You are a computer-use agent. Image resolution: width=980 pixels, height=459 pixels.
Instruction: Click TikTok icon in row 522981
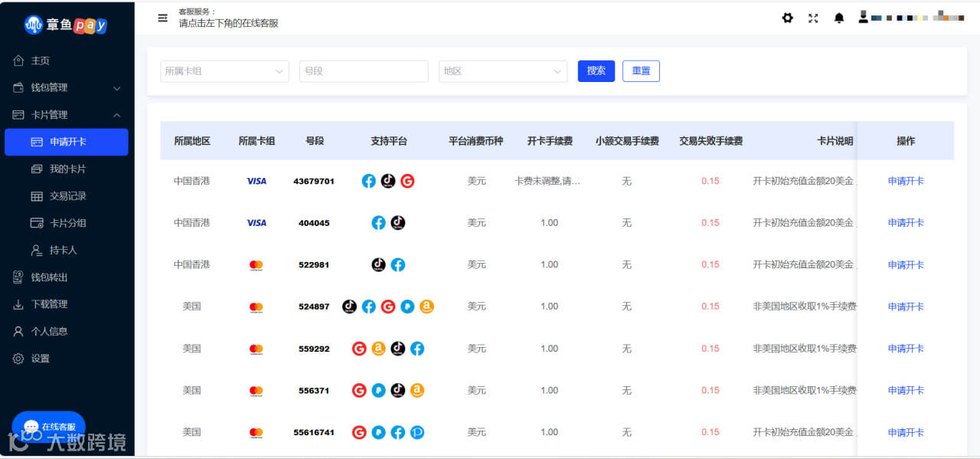[378, 264]
